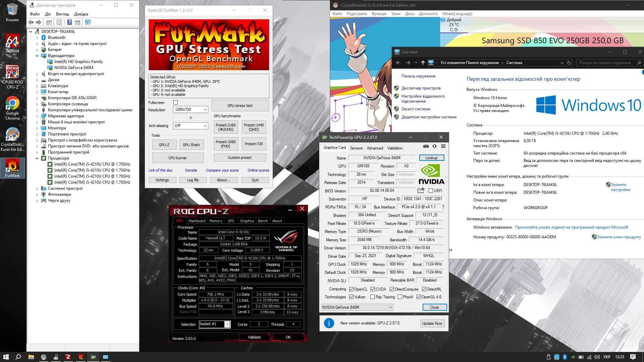The height and width of the screenshot is (362, 644).
Task: Click the NVIDIA logo in GPU-Z
Action: point(431,174)
